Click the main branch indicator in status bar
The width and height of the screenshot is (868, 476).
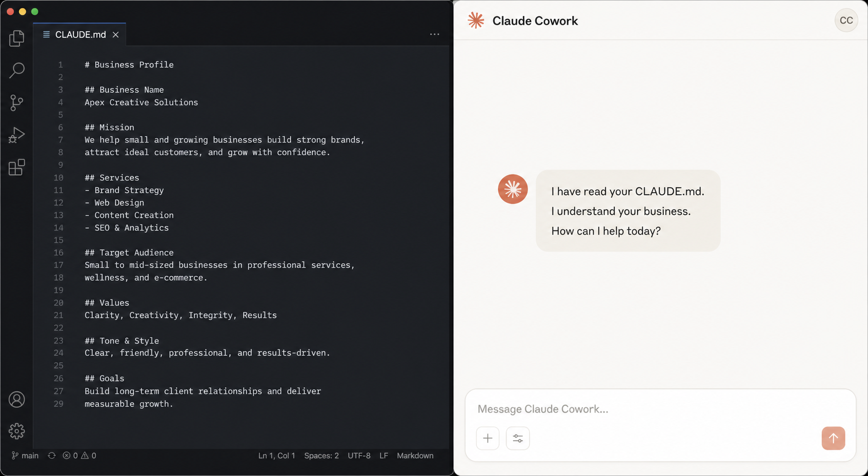pos(25,456)
